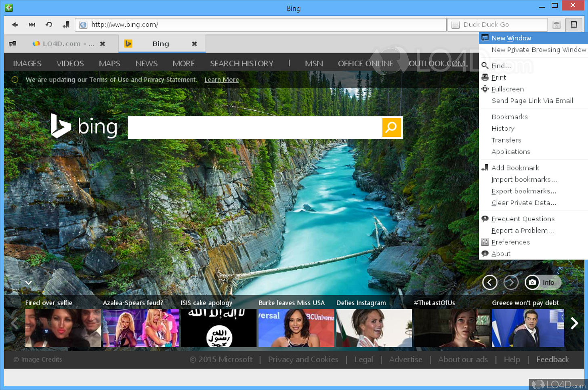Click the Feedback footer link
This screenshot has width=588, height=390.
(552, 359)
